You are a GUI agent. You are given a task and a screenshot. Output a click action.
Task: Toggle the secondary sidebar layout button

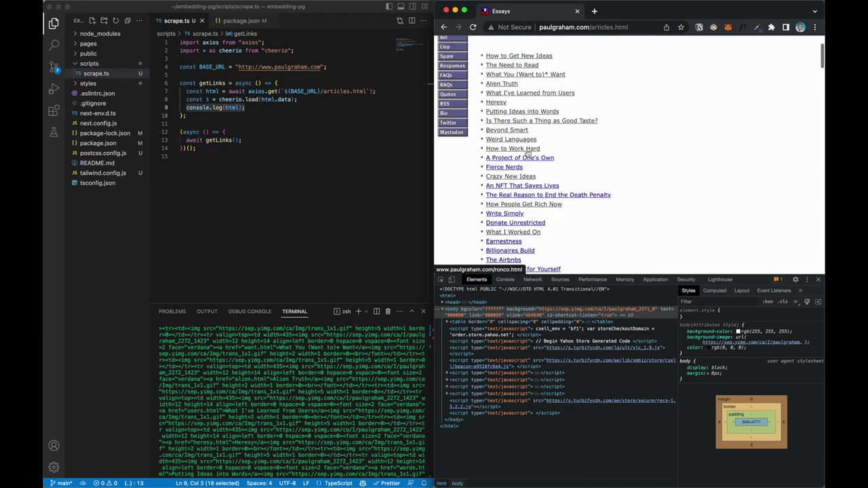coord(413,6)
